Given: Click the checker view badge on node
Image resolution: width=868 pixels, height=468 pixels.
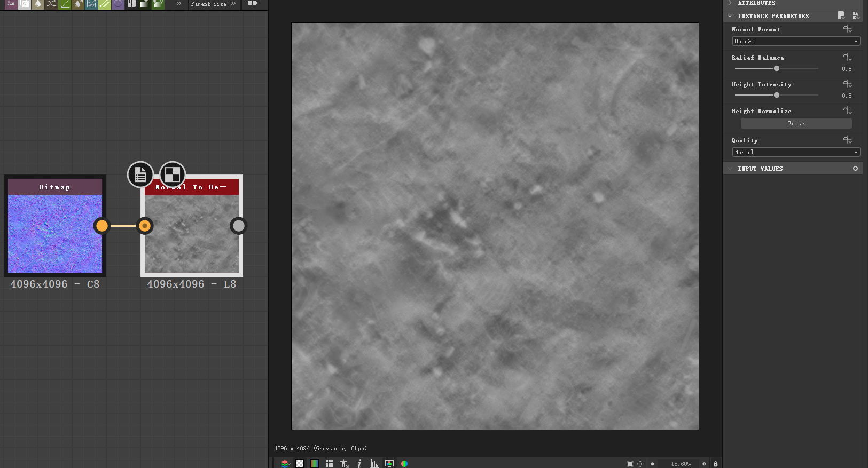Looking at the screenshot, I should click(x=172, y=174).
